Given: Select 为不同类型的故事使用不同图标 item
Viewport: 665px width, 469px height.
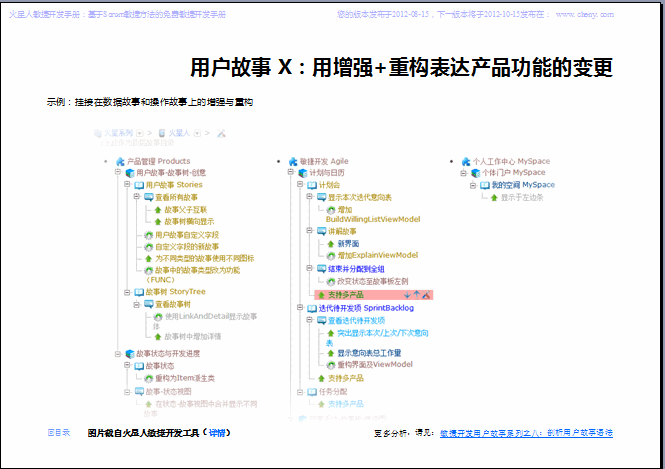Looking at the screenshot, I should click(204, 259).
